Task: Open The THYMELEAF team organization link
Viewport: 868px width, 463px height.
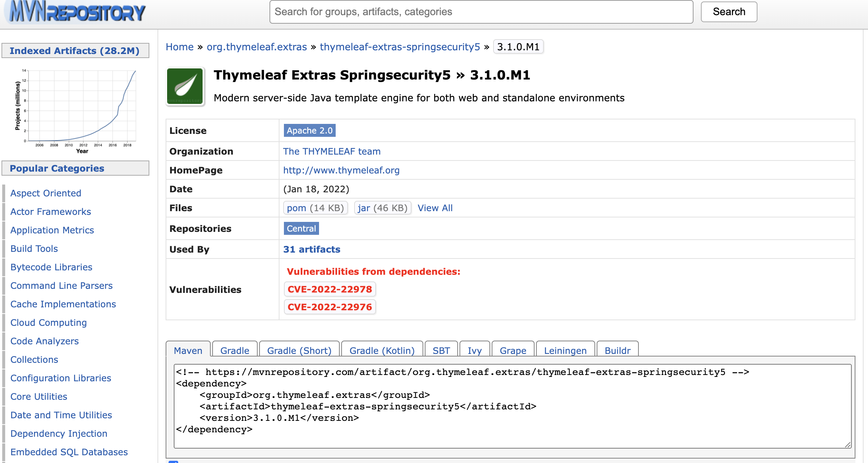Action: click(x=332, y=151)
